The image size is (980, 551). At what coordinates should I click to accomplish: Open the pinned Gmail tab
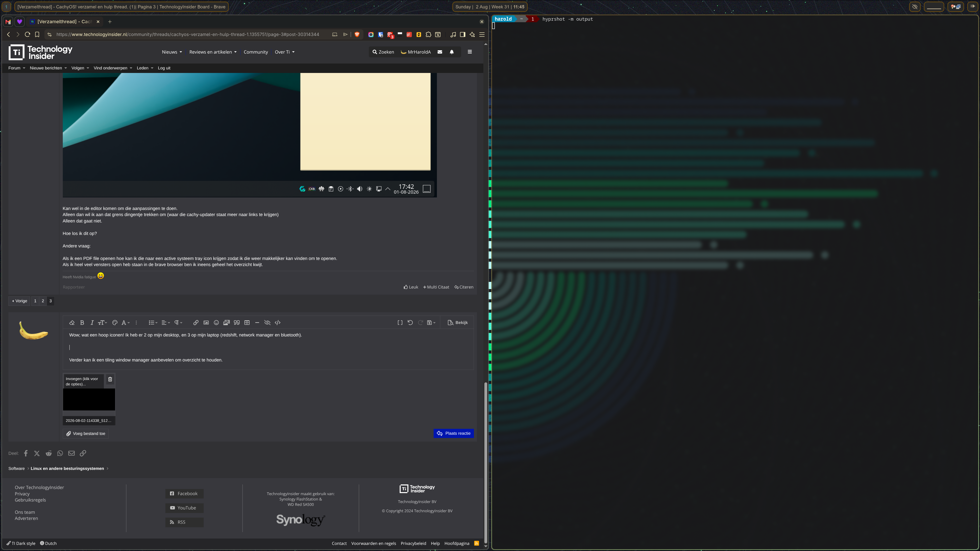[x=8, y=22]
